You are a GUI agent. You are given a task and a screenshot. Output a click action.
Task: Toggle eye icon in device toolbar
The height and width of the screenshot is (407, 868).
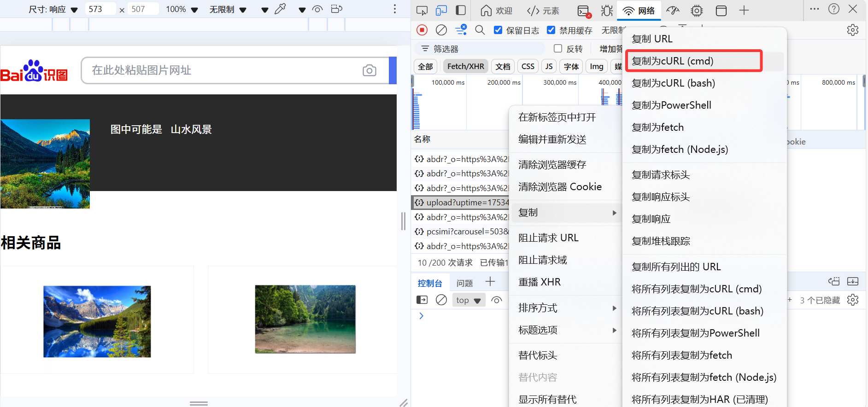[x=317, y=9]
